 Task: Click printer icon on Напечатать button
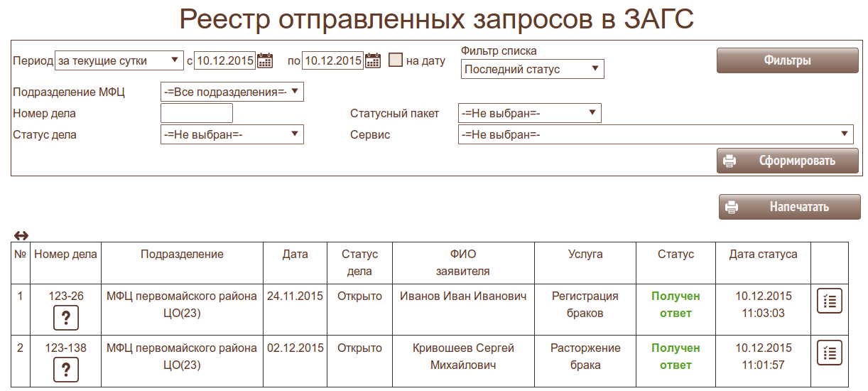[732, 208]
